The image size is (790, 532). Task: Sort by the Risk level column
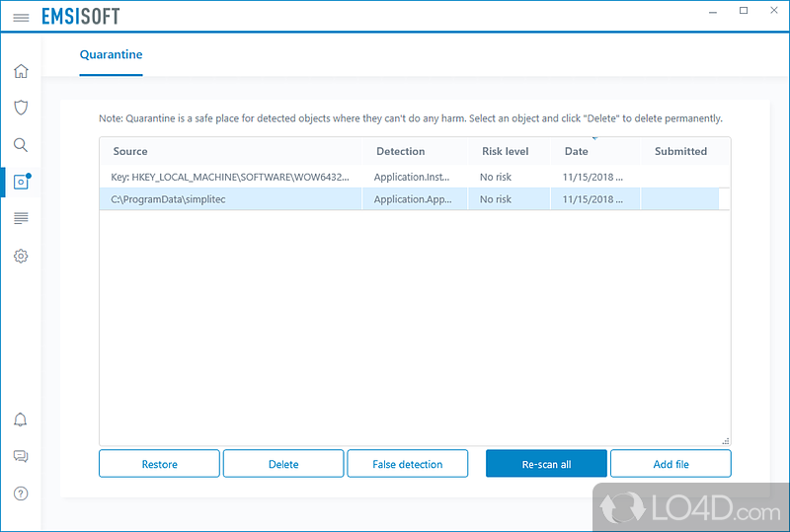pyautogui.click(x=505, y=151)
